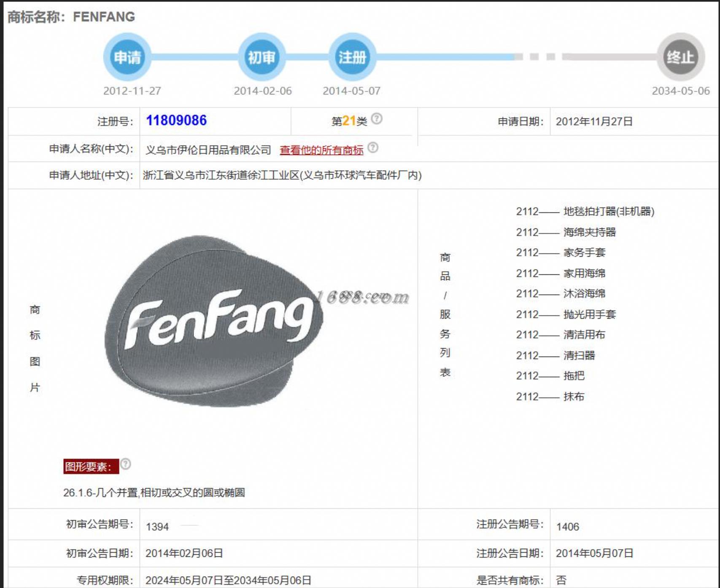Click goods item 抹布
The image size is (720, 588).
pos(574,396)
